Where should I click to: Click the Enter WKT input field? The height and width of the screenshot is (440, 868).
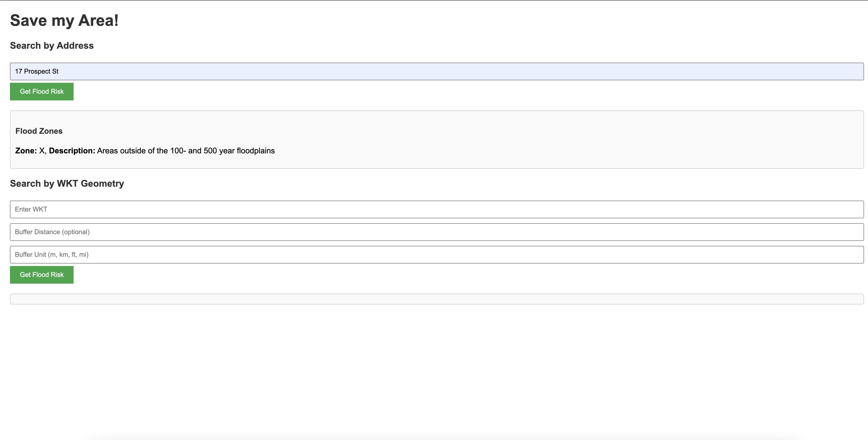pyautogui.click(x=437, y=209)
